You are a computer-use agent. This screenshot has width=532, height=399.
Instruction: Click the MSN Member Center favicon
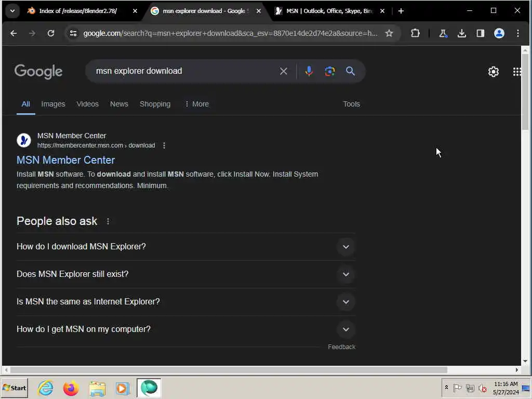24,140
